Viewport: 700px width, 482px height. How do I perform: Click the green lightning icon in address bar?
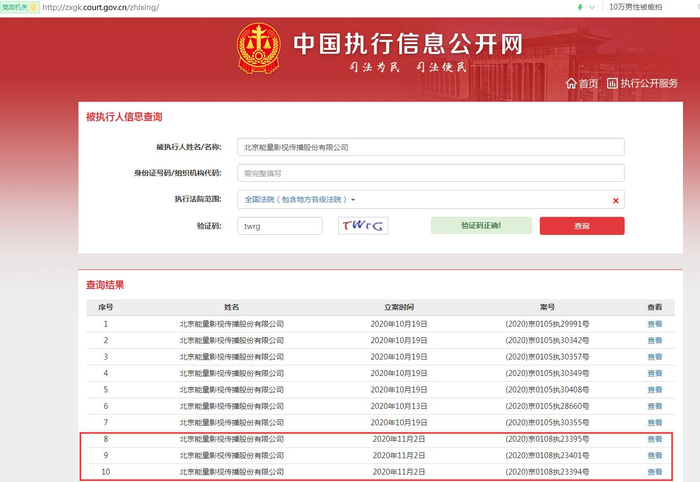click(580, 7)
